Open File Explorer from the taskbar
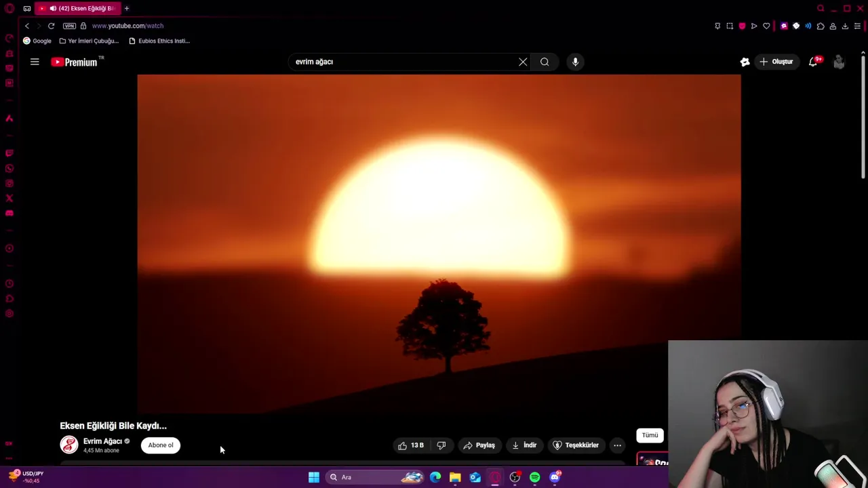The width and height of the screenshot is (868, 488). point(455,477)
